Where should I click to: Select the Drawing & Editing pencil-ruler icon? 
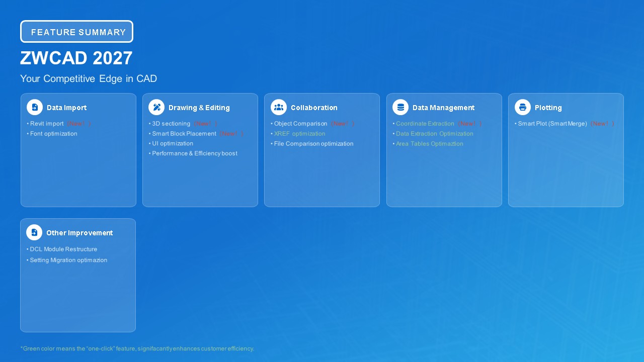(156, 107)
